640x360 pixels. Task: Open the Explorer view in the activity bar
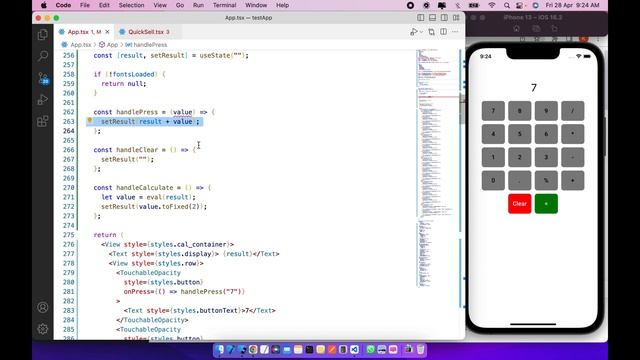[42, 35]
